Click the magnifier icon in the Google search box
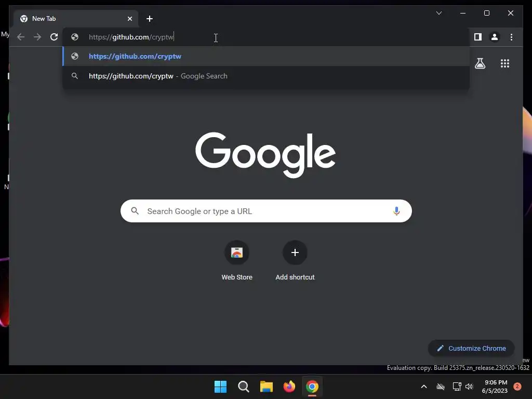Viewport: 532px width, 399px height. click(135, 211)
